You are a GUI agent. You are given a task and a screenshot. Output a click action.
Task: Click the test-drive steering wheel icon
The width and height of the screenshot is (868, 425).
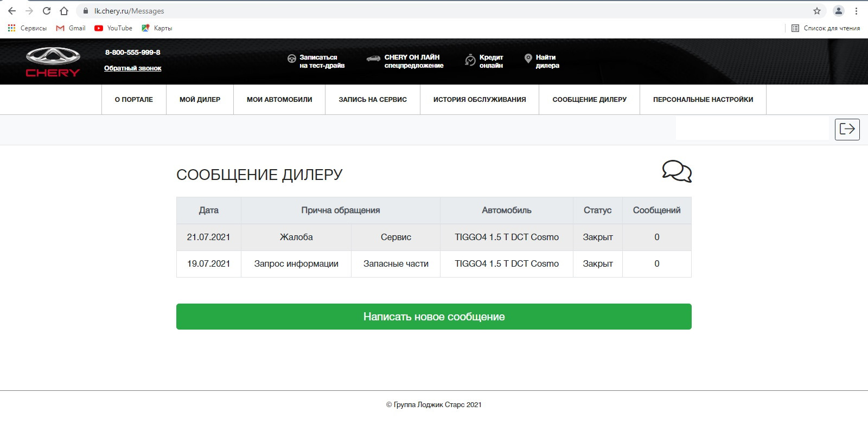[292, 59]
